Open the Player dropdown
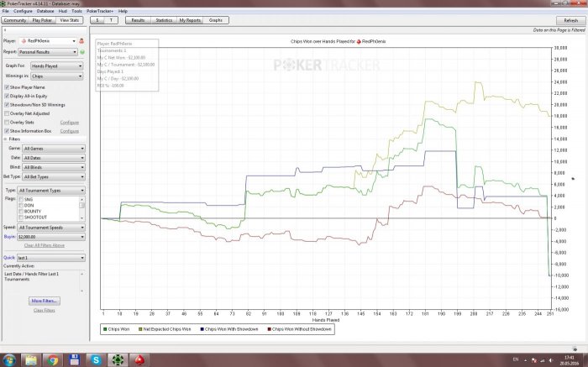Screen dimensions: 588x367 pos(48,41)
